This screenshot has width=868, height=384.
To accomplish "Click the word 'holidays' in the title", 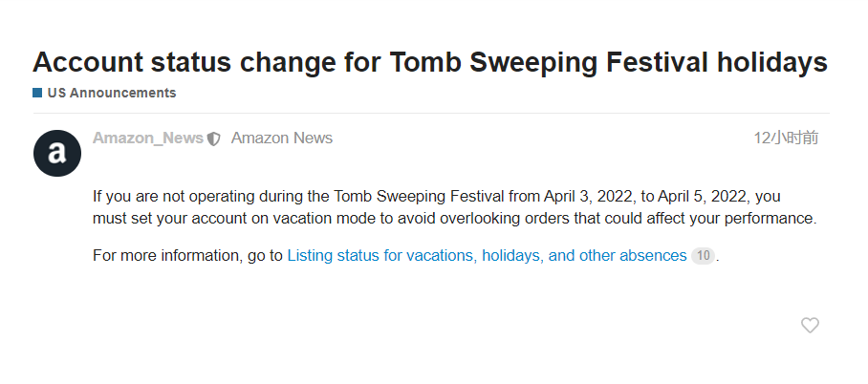I will click(772, 62).
